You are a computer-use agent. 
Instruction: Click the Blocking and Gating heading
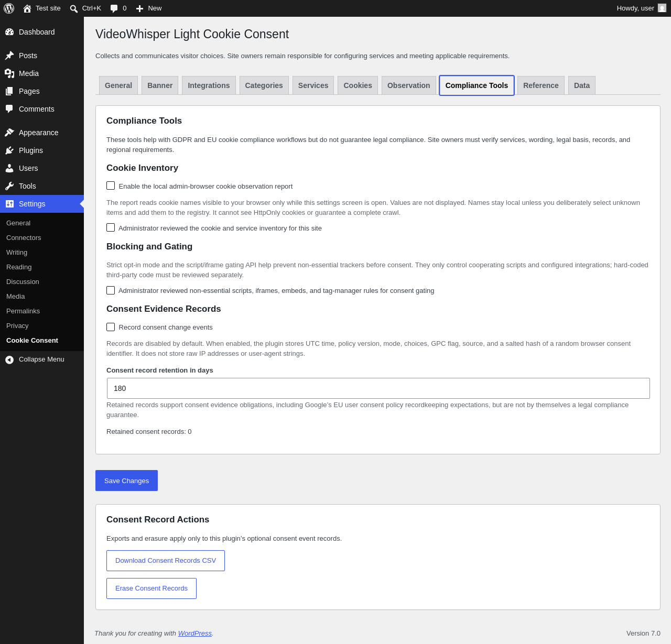[149, 247]
